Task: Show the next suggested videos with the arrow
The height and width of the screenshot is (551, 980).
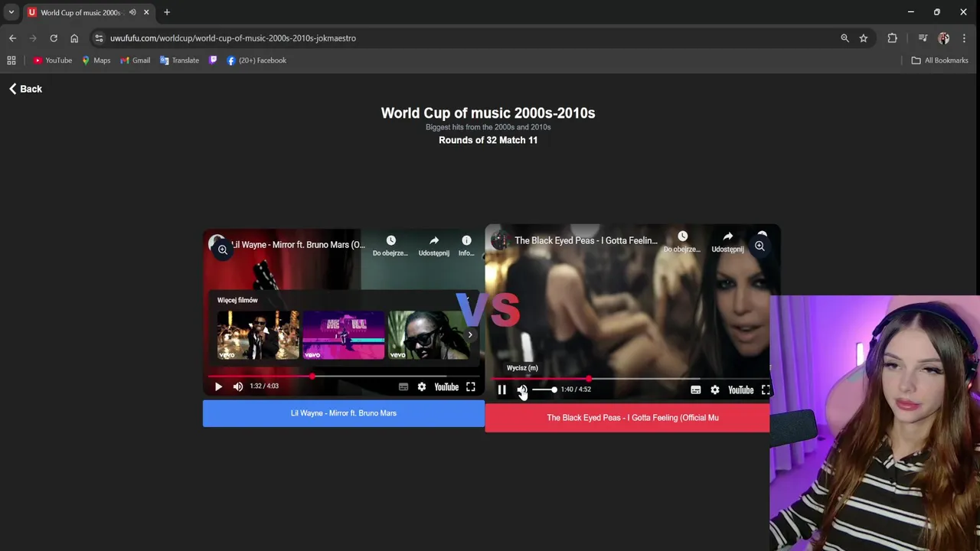Action: (470, 335)
